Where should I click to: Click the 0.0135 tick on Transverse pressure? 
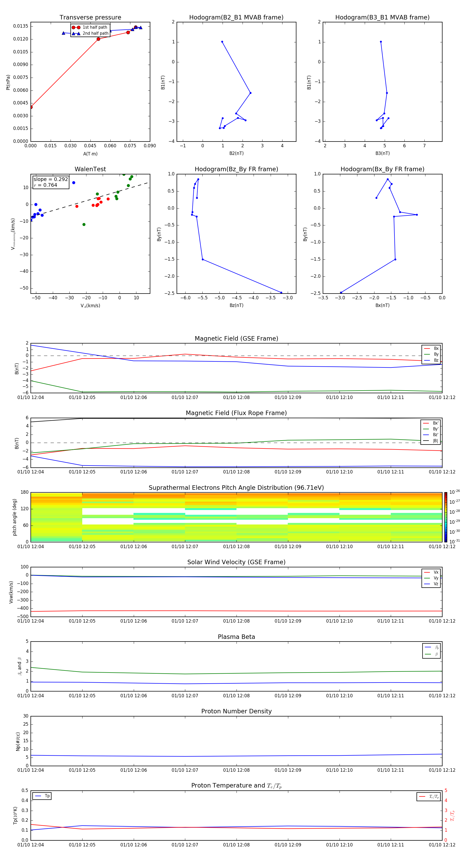[x=21, y=26]
